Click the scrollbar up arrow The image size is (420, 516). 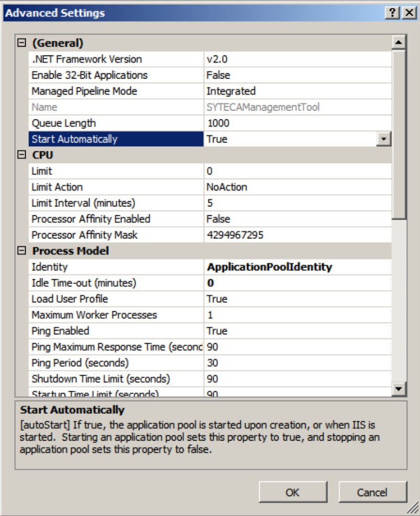coord(399,43)
